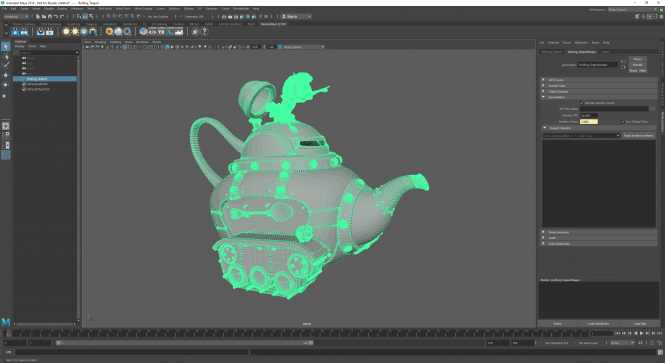Screen dimensions: 665x363
Task: Click the gpuCache name field
Action: tap(598, 65)
